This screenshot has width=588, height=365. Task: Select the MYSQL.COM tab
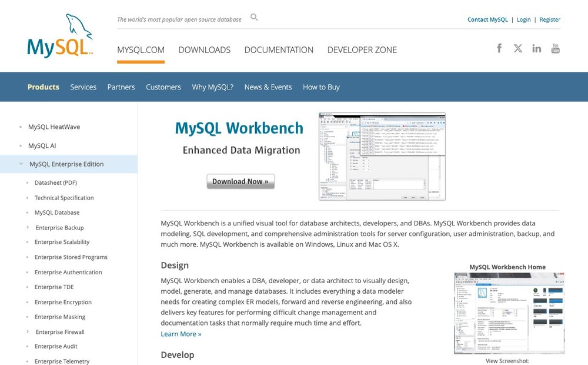coord(141,50)
